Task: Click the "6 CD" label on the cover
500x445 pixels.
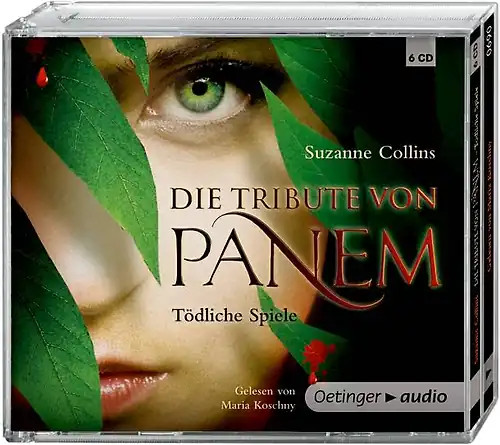Action: (420, 59)
